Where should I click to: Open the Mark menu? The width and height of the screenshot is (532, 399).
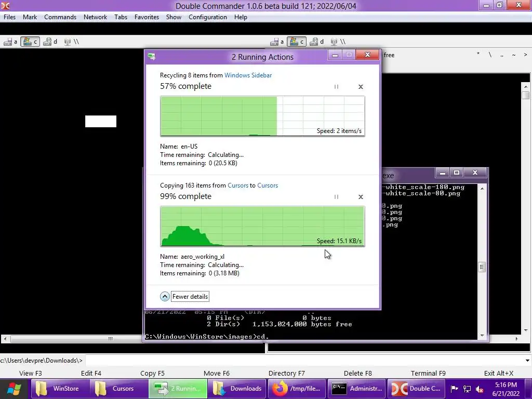pos(30,17)
